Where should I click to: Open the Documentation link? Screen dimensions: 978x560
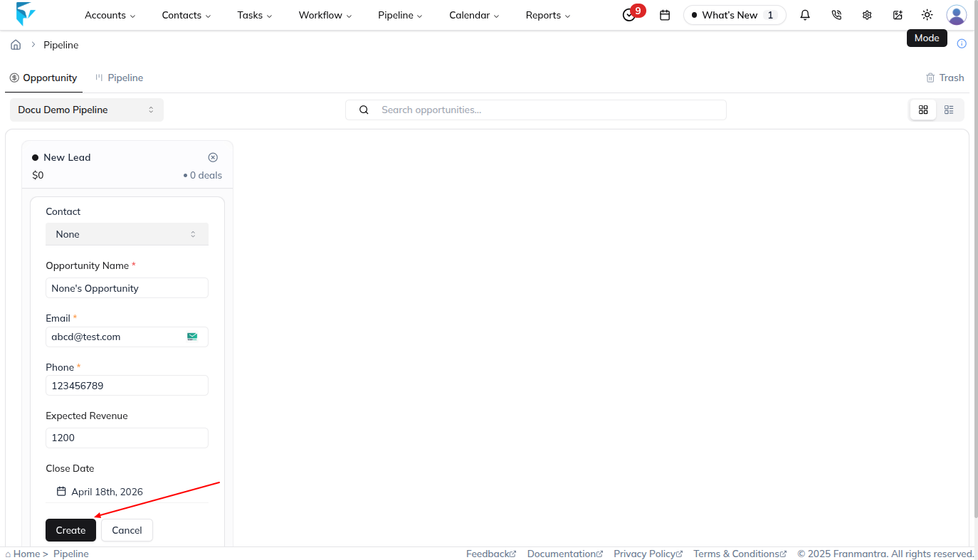point(565,554)
